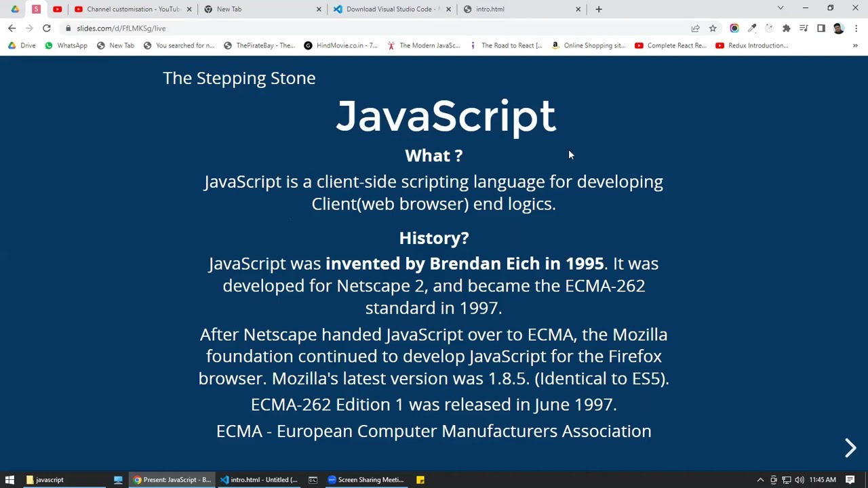Screen dimensions: 868x488
Task: Open a new browser tab with plus
Action: 598,9
